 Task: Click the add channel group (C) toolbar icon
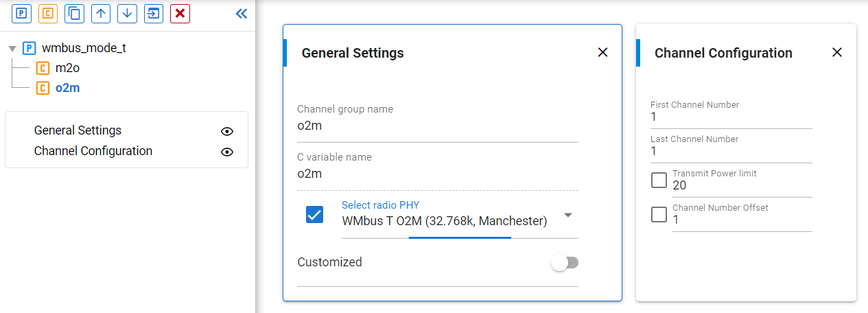click(x=47, y=14)
